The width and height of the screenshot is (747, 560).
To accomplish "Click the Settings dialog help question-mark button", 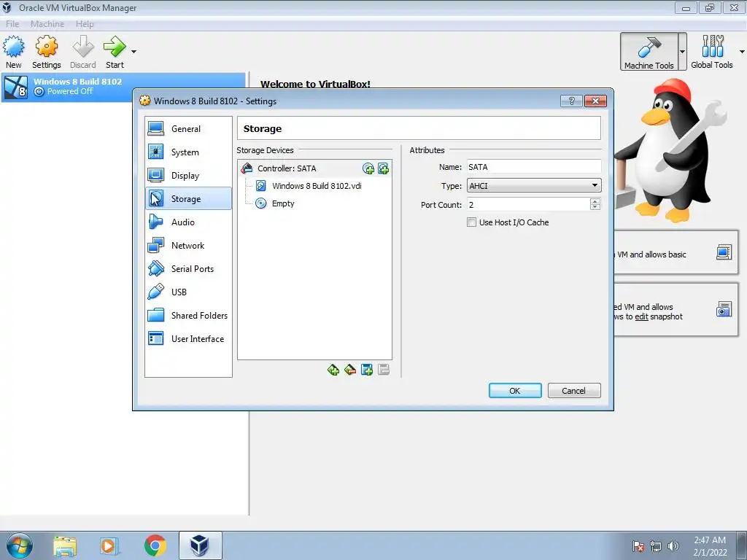I will 572,101.
